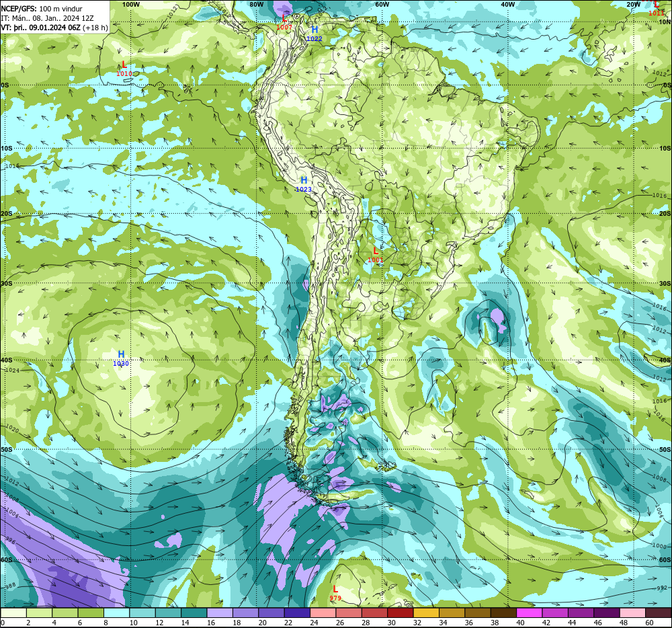Image resolution: width=672 pixels, height=628 pixels.
Task: Select the H 1030 high pressure marker
Action: (121, 358)
